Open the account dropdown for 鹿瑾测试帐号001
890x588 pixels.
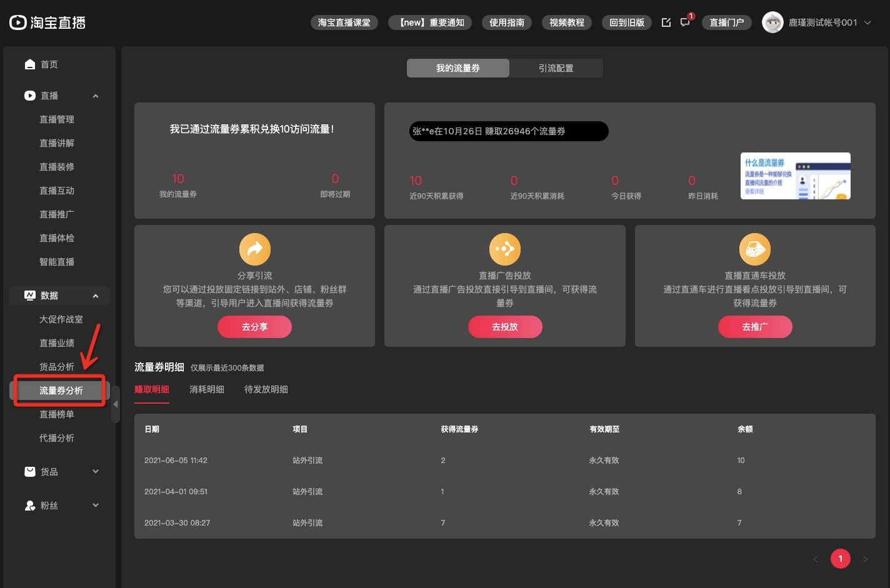[867, 22]
